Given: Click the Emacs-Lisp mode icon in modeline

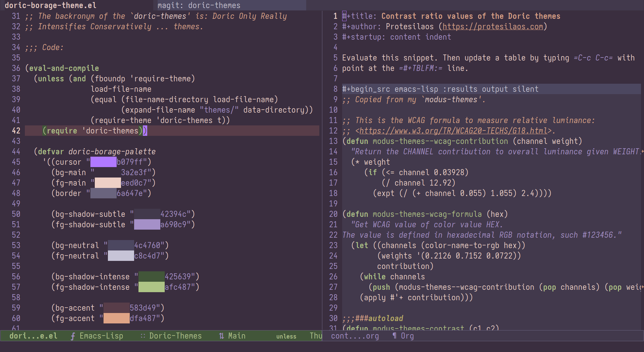Looking at the screenshot, I should click(73, 336).
